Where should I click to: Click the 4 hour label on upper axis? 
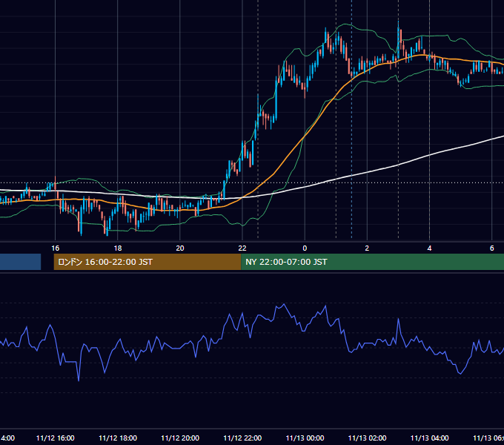pyautogui.click(x=429, y=248)
